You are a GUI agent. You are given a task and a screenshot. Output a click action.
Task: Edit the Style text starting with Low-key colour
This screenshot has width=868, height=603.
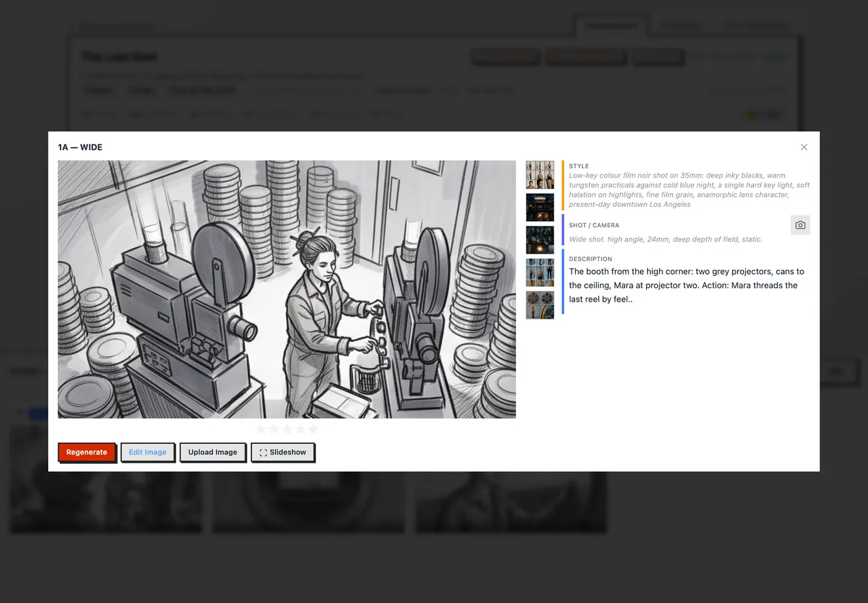[x=690, y=190]
